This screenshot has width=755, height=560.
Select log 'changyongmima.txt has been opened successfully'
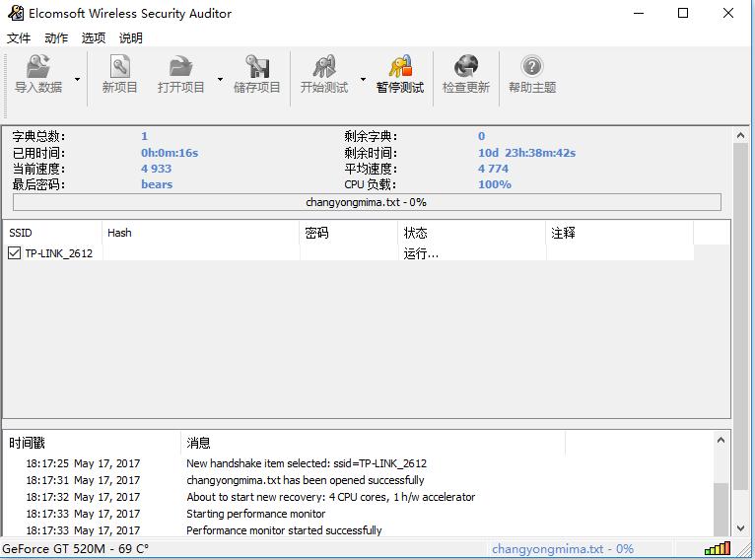point(306,480)
